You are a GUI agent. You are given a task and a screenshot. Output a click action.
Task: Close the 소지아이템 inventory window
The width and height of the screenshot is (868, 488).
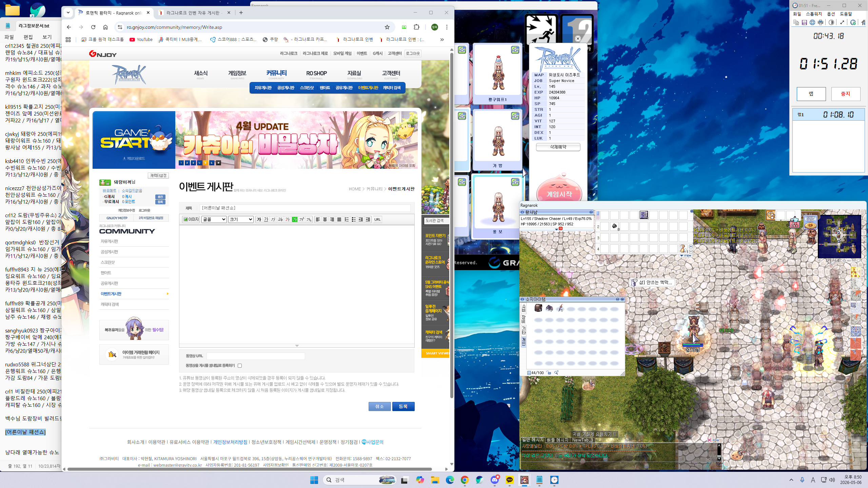(622, 299)
